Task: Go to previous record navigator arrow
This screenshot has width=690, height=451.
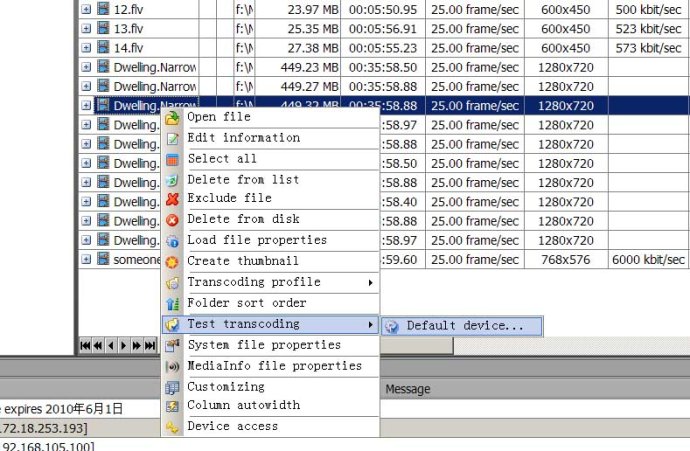Action: 110,346
